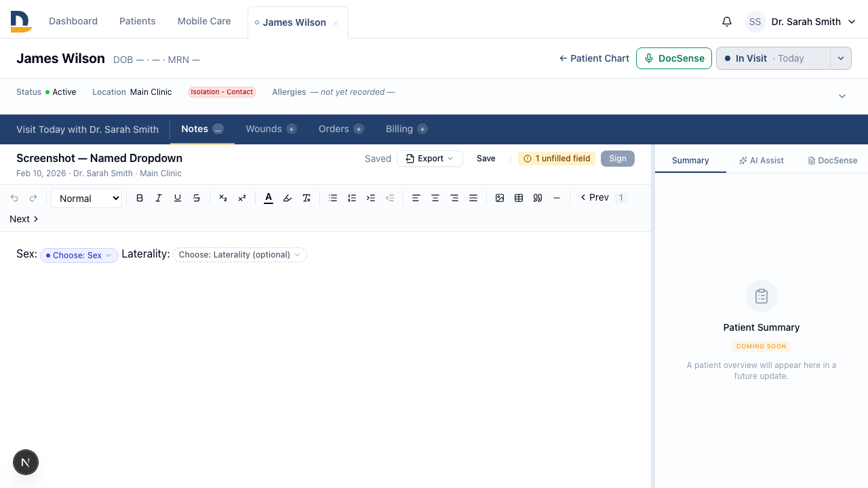Toggle italic formatting
This screenshot has height=488, width=868.
159,198
